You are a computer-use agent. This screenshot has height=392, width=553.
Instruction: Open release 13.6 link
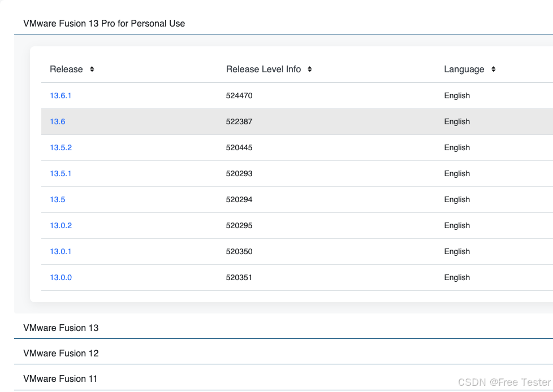coord(58,121)
